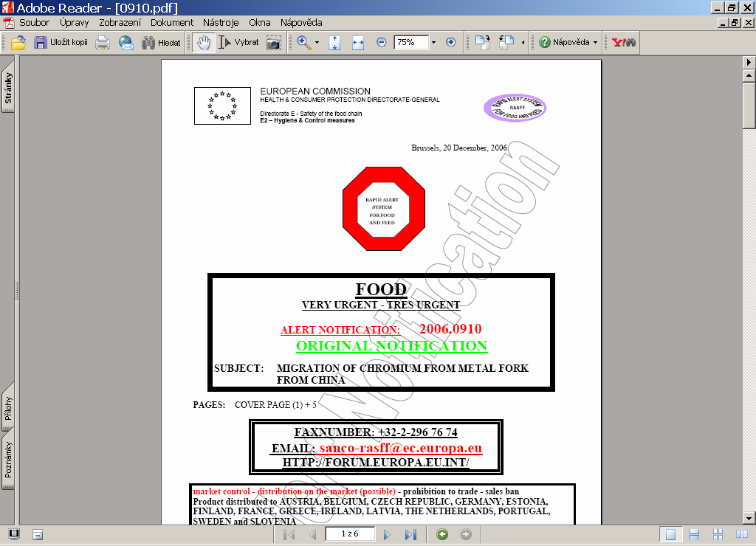Screen dimensions: 756x546
Task: Open the Stránky side panel tab
Action: (7, 87)
